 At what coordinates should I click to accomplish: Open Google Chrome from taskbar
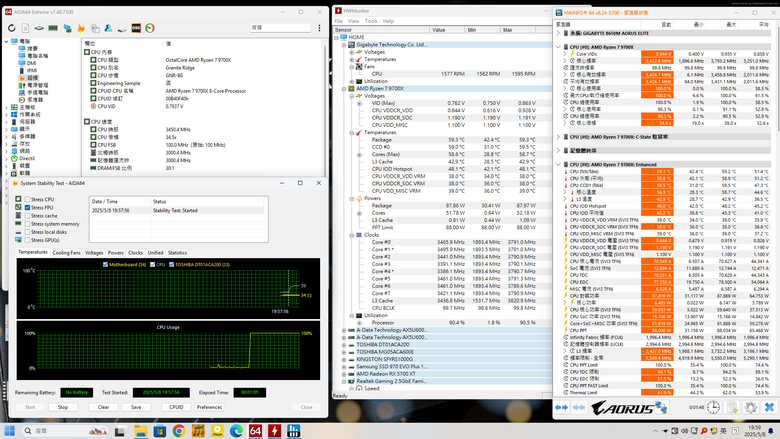(x=179, y=431)
